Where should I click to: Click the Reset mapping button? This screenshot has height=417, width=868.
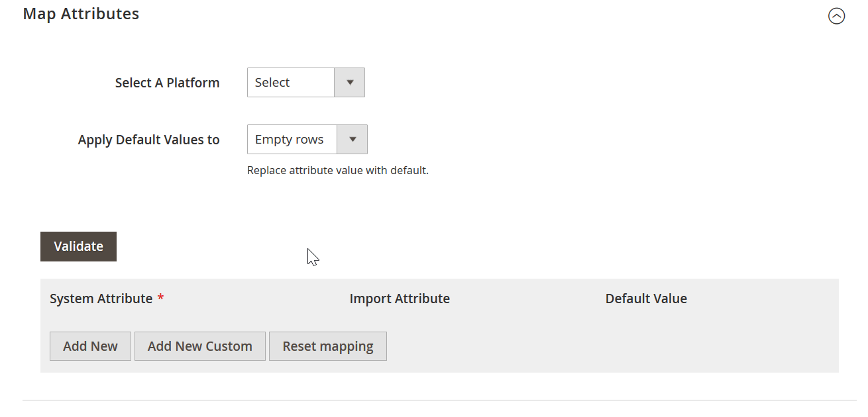pos(327,346)
